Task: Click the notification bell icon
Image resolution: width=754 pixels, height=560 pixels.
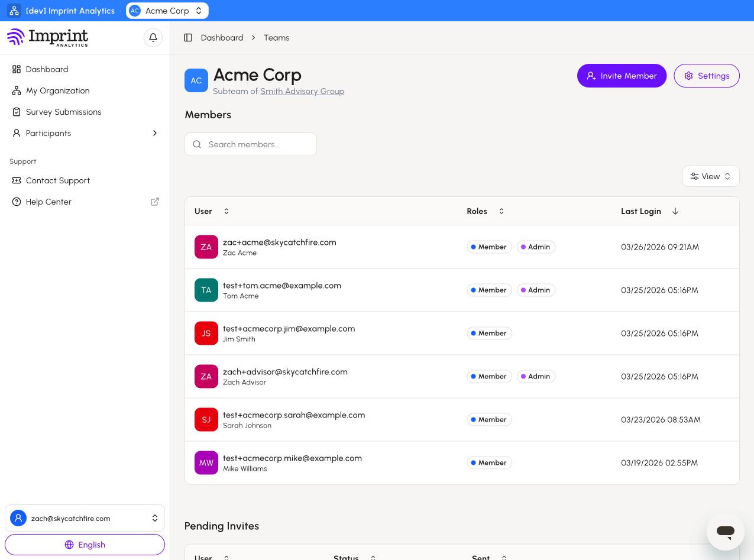Action: (x=153, y=38)
